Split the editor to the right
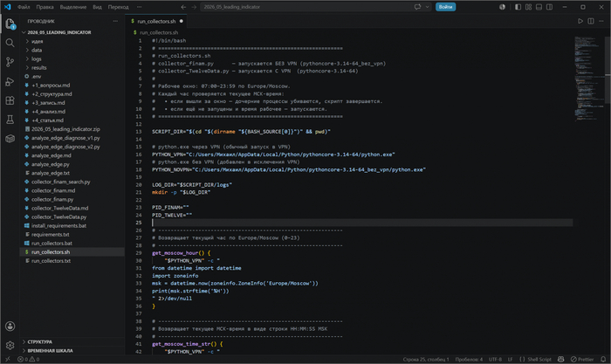 [591, 21]
